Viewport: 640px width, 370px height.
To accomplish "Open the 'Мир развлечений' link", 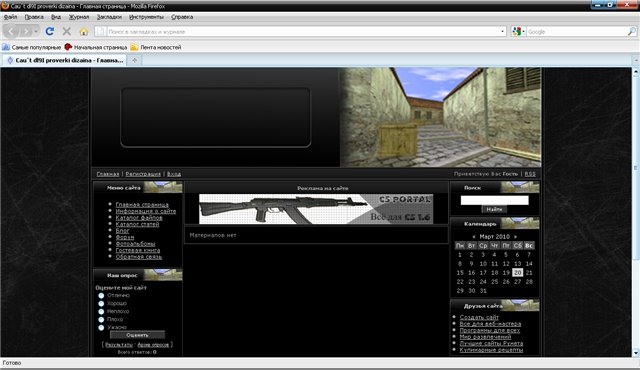I will 485,337.
